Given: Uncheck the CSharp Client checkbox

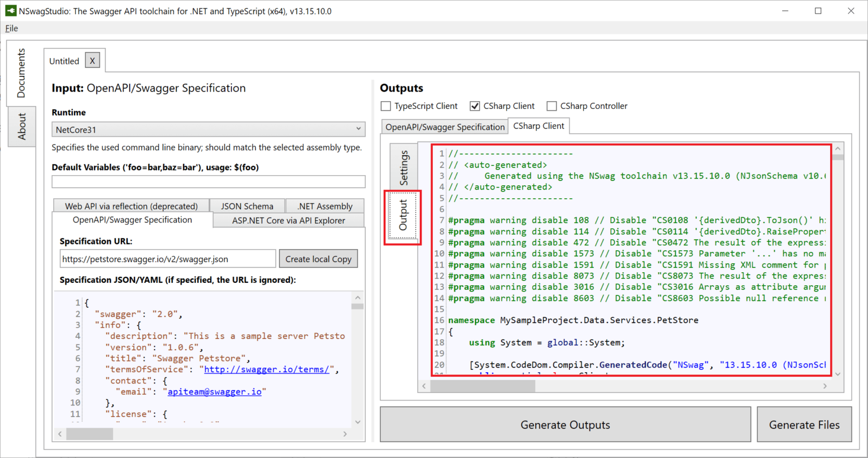Looking at the screenshot, I should (x=475, y=106).
